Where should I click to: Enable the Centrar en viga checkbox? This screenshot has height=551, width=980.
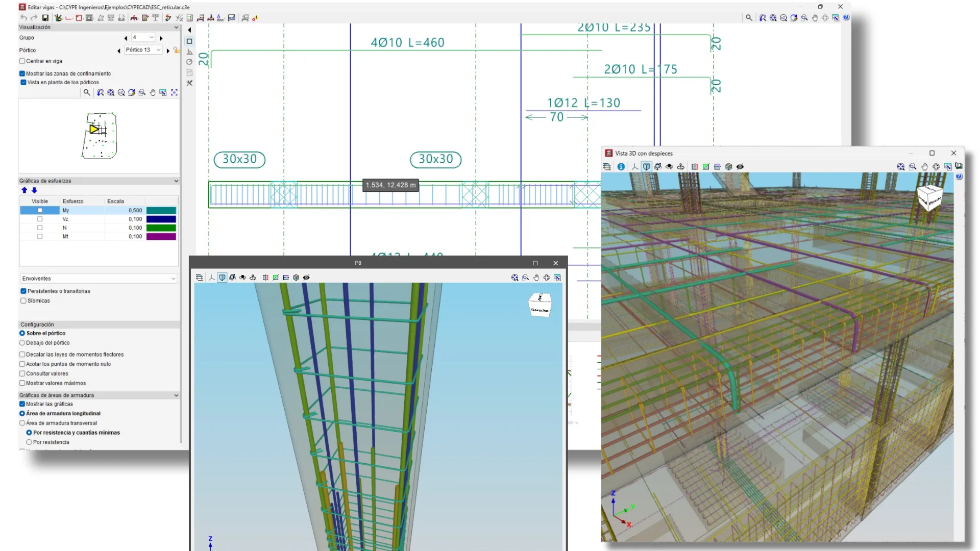pos(22,61)
